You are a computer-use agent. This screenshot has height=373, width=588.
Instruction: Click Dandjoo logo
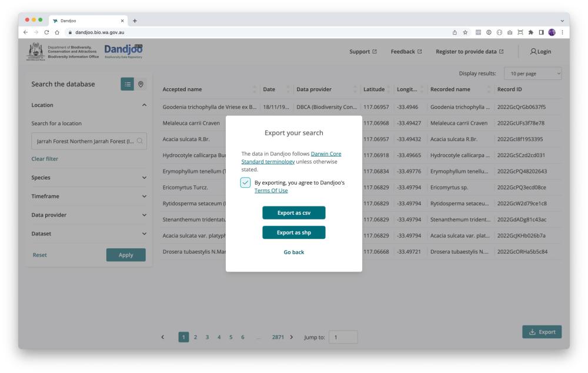pyautogui.click(x=123, y=51)
